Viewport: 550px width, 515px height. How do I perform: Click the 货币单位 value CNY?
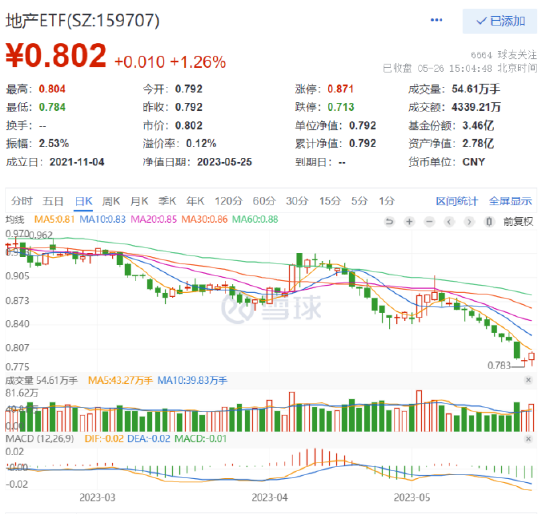tap(474, 162)
